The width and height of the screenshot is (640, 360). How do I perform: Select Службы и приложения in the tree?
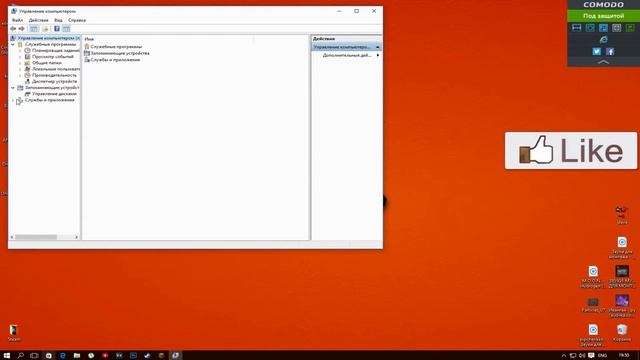point(49,100)
